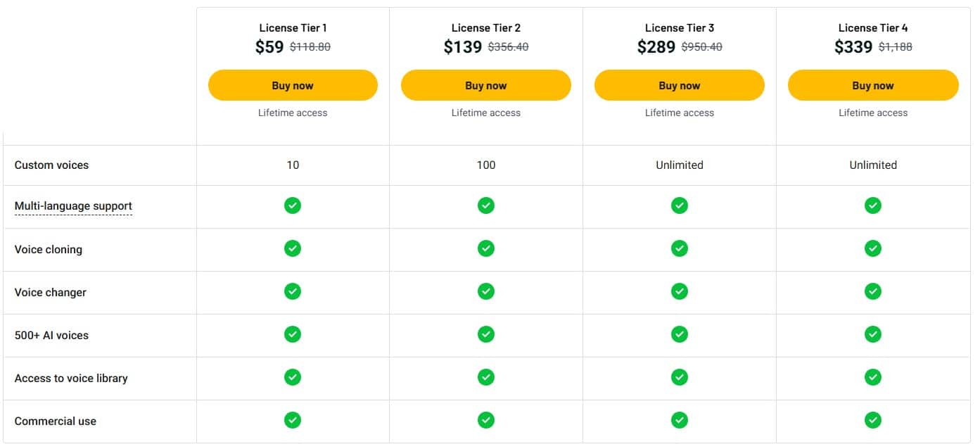Click the Multi-language support checkmark under Tier 3

(x=679, y=205)
